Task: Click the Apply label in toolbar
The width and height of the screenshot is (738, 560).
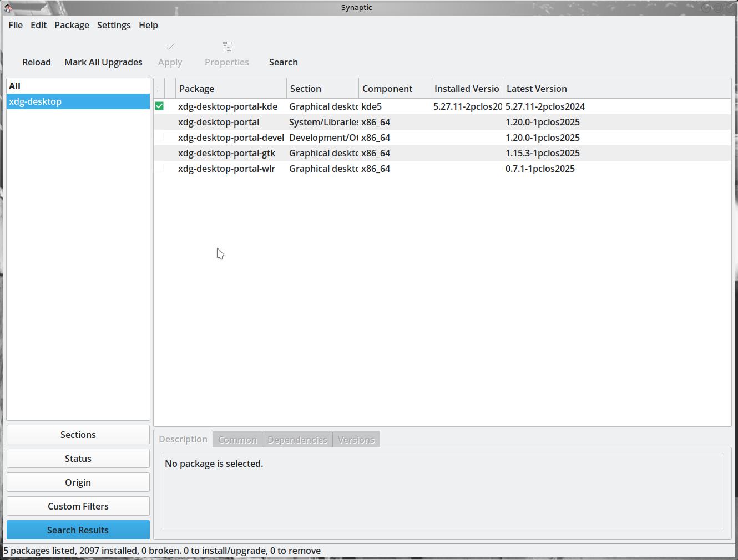Action: coord(170,62)
